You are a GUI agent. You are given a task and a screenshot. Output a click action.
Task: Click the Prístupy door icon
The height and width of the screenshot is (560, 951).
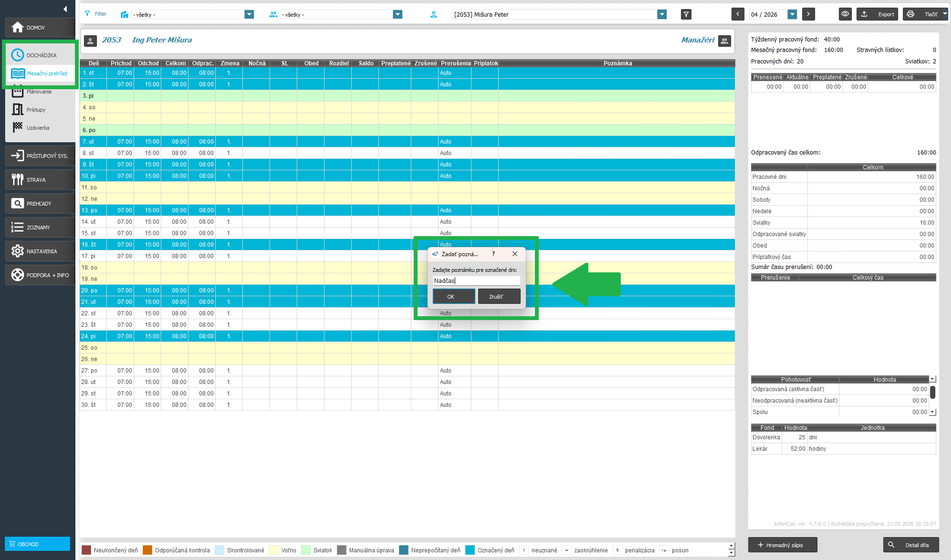18,110
